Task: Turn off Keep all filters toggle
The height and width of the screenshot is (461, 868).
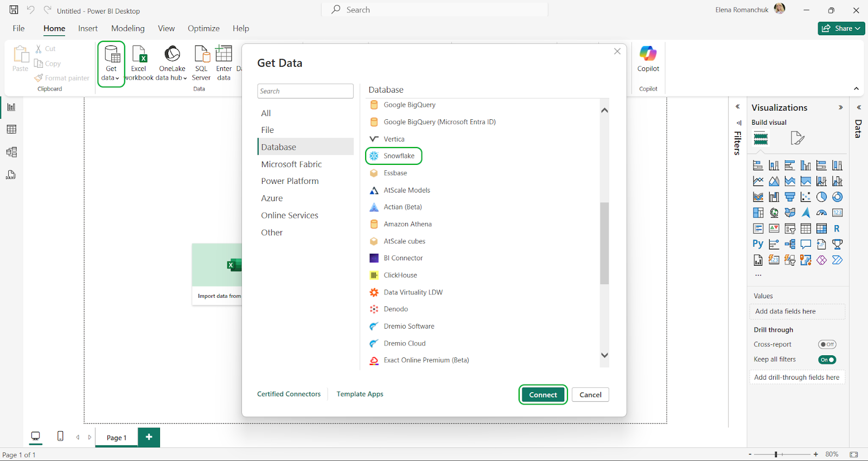Action: [x=827, y=360]
